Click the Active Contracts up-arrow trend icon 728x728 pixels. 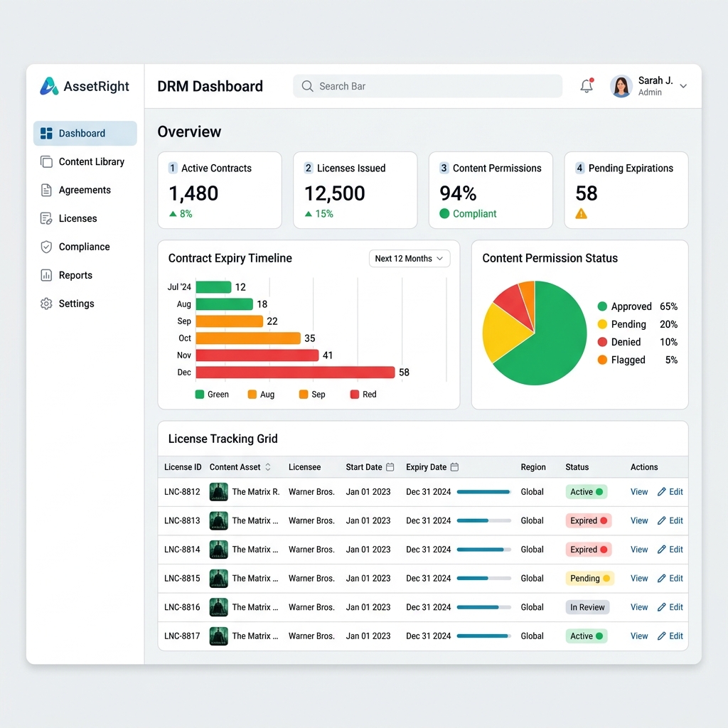point(173,213)
